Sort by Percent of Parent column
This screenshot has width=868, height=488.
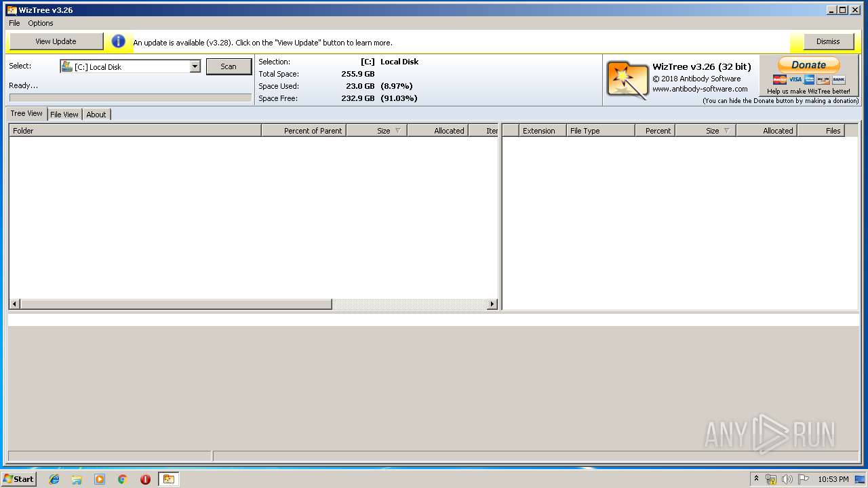pos(304,131)
